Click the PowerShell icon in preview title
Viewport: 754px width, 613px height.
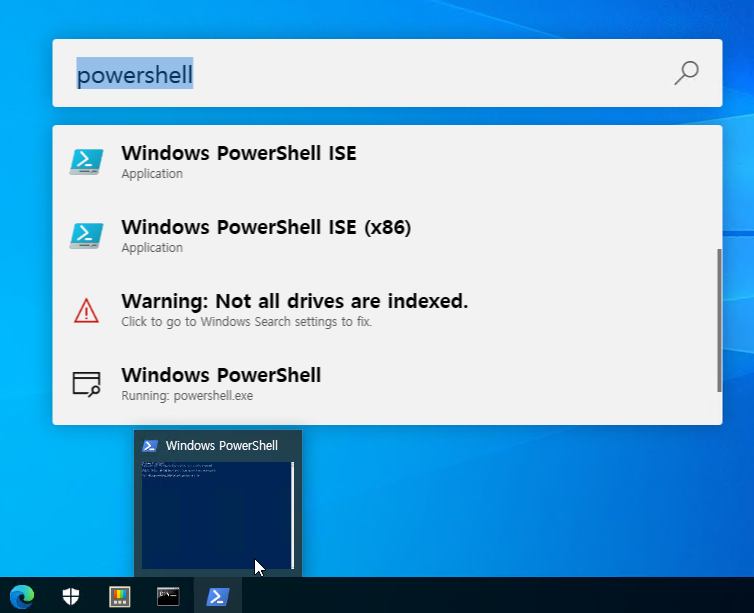[x=150, y=446]
